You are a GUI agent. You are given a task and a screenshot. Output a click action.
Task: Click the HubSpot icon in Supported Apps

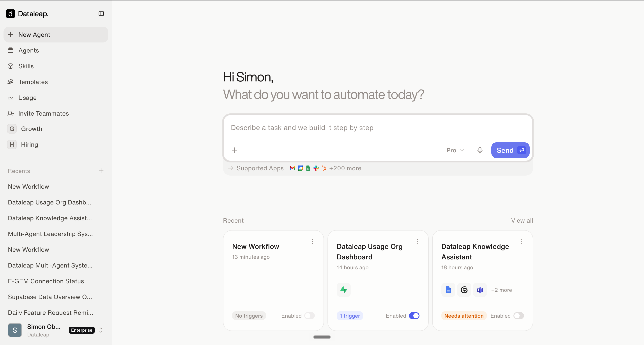[x=324, y=168]
